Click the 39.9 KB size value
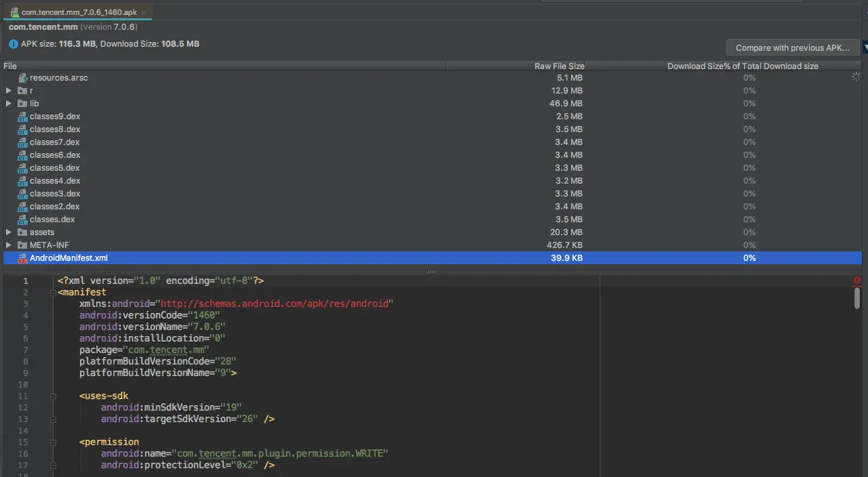 [566, 258]
